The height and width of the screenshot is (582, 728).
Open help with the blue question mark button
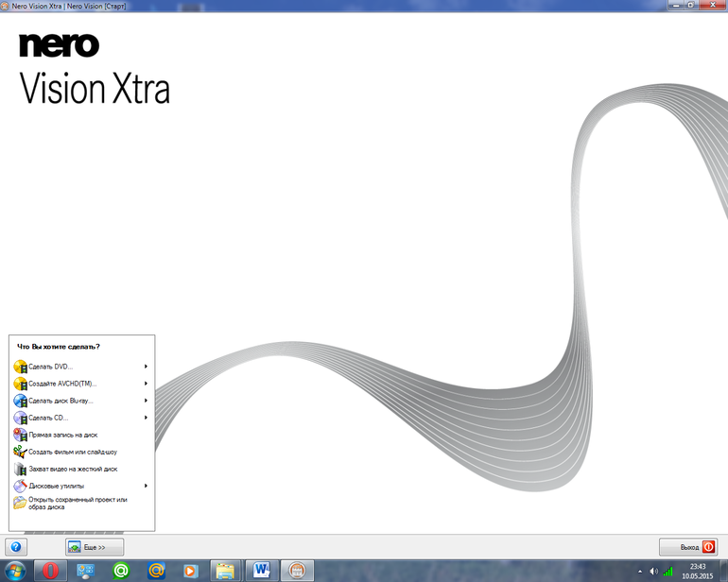15,547
